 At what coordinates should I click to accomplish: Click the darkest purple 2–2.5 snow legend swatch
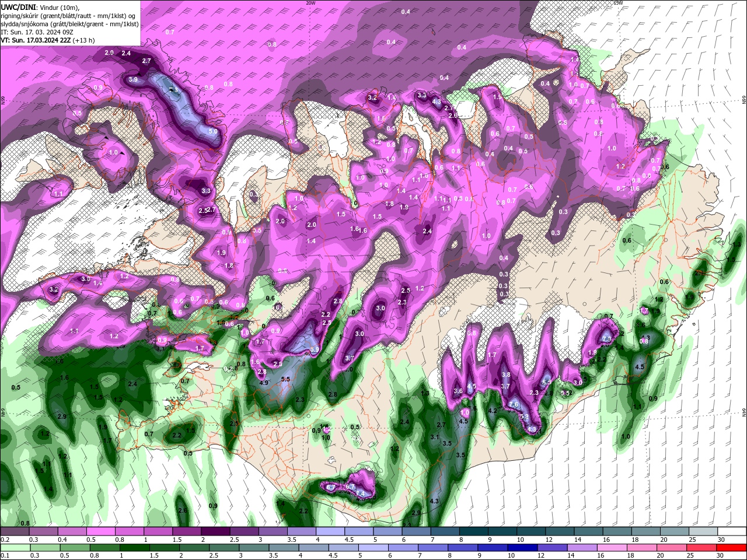click(x=215, y=531)
